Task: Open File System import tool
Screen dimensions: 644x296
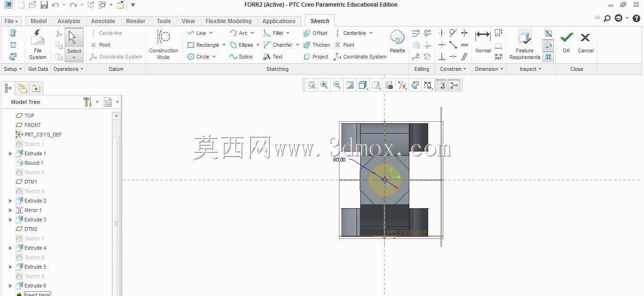Action: point(38,45)
